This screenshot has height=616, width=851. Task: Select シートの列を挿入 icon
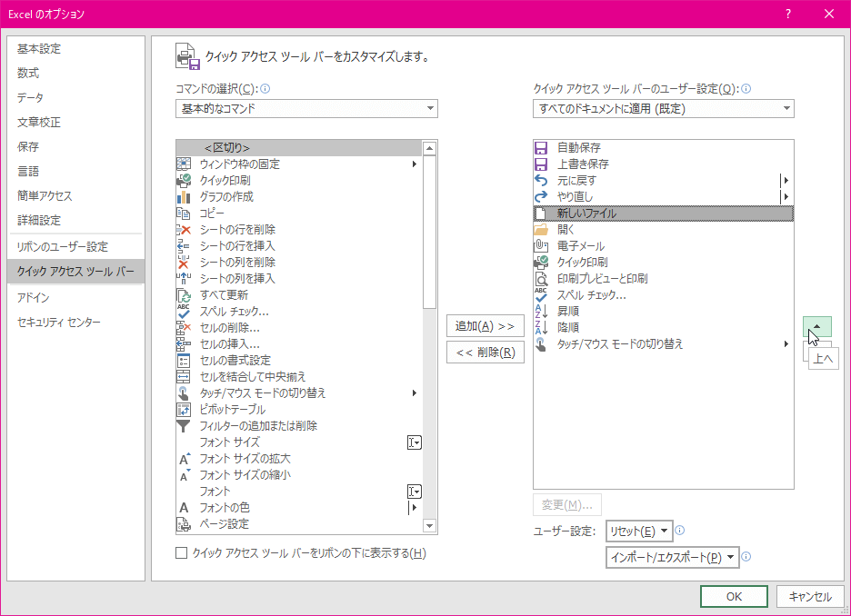tap(184, 278)
